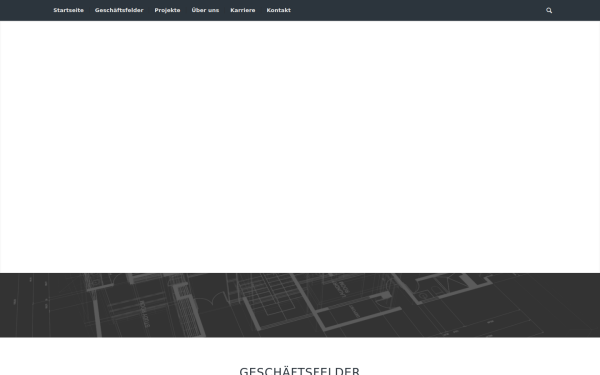Open the Geschäftsfelder menu item
The height and width of the screenshot is (375, 600).
(119, 10)
